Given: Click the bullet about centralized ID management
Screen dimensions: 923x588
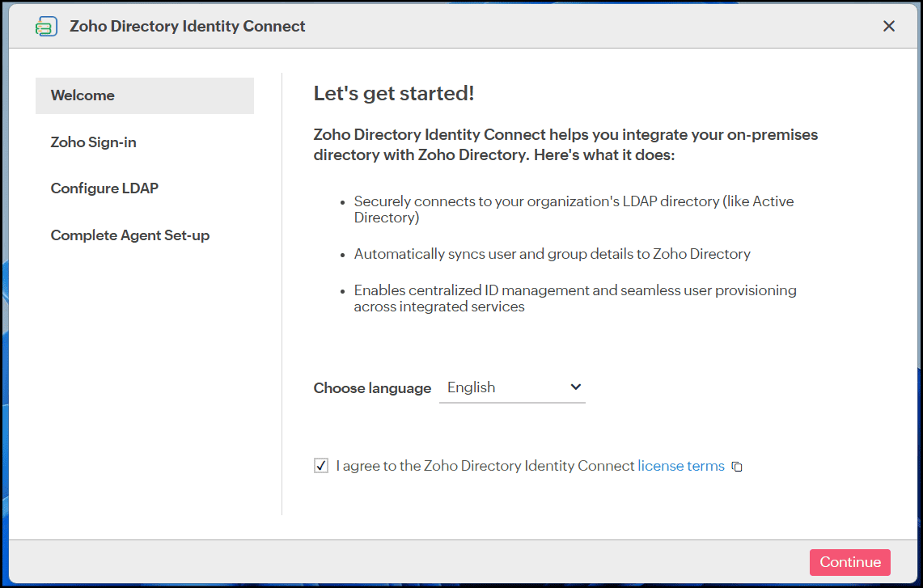Looking at the screenshot, I should 574,298.
